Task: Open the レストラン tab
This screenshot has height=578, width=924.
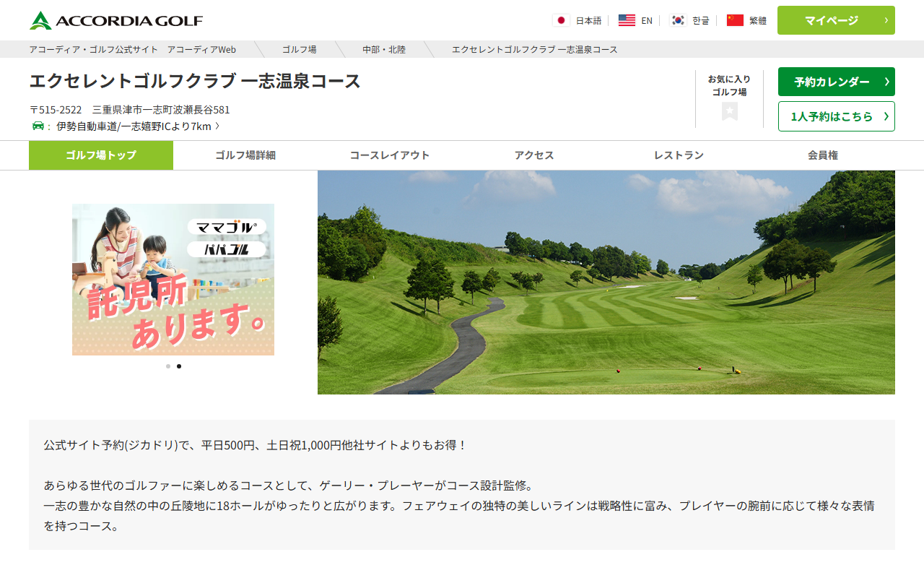Action: tap(679, 155)
